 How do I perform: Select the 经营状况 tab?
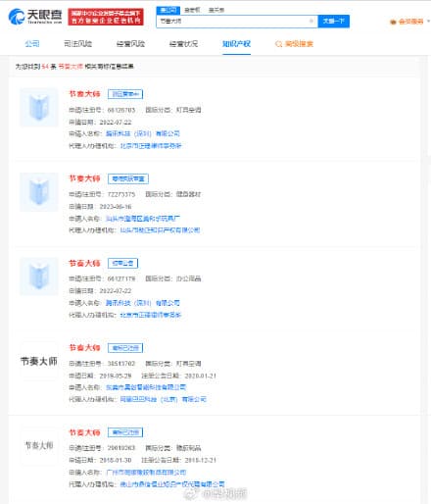point(183,44)
